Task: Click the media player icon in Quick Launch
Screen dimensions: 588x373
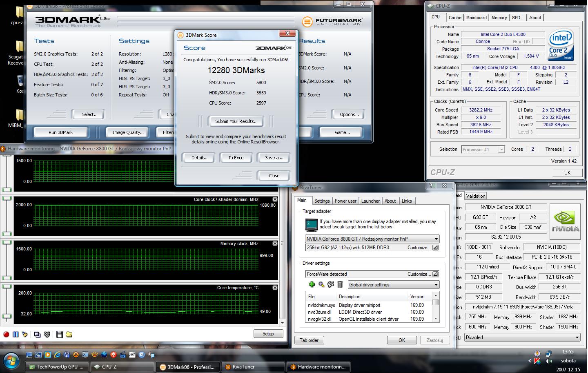Action: coord(48,355)
